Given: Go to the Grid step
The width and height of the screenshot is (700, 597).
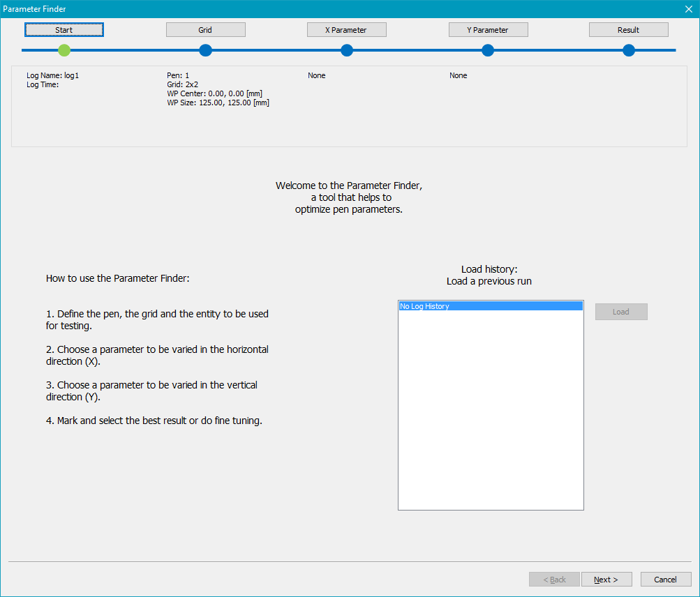Looking at the screenshot, I should click(x=205, y=30).
